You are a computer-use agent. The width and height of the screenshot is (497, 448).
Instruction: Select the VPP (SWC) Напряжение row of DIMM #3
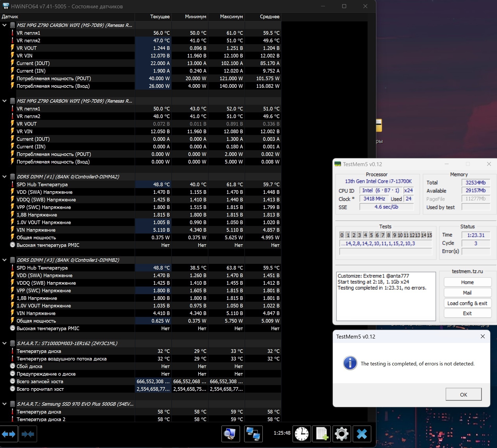pos(140,290)
